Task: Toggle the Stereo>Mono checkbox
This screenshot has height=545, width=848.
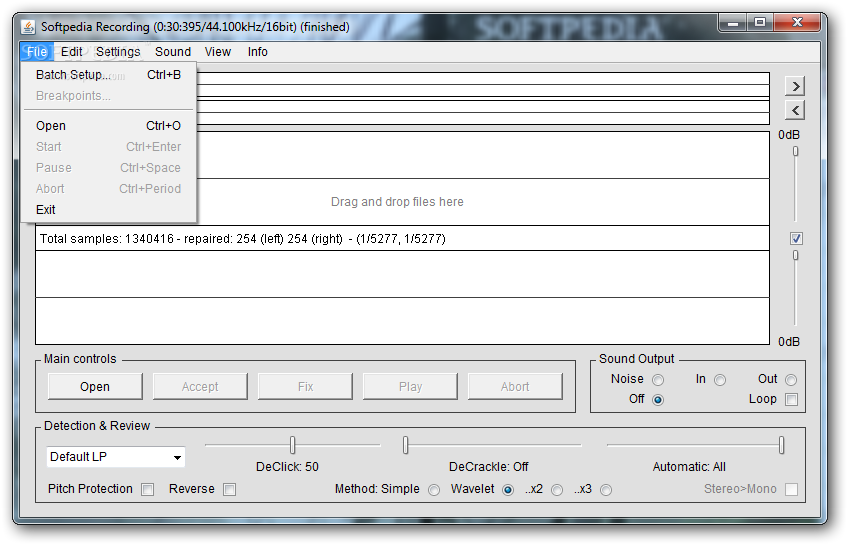Action: (x=791, y=489)
